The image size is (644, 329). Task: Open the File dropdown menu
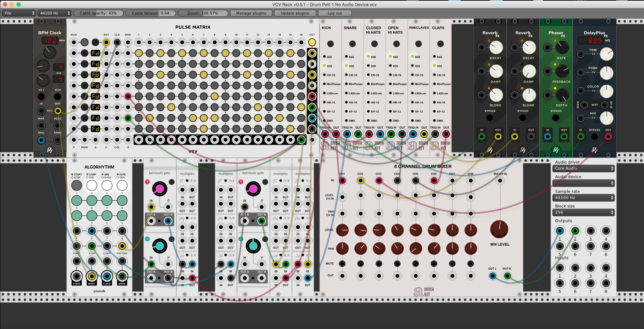19,13
